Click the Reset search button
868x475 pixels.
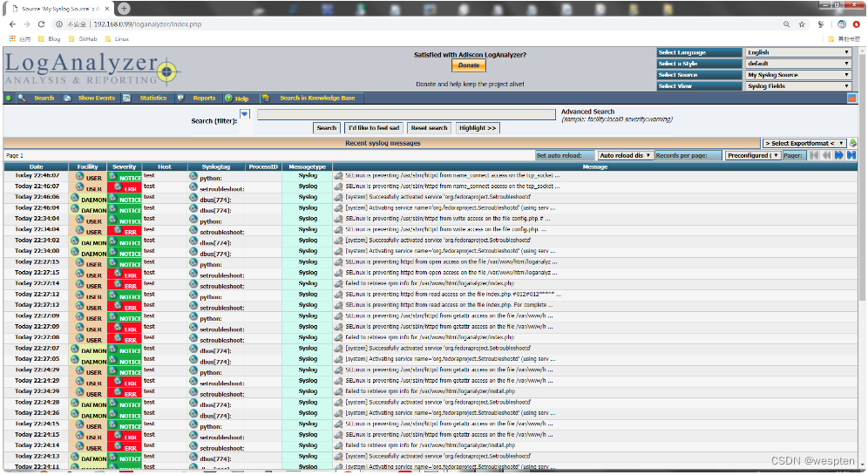tap(429, 128)
